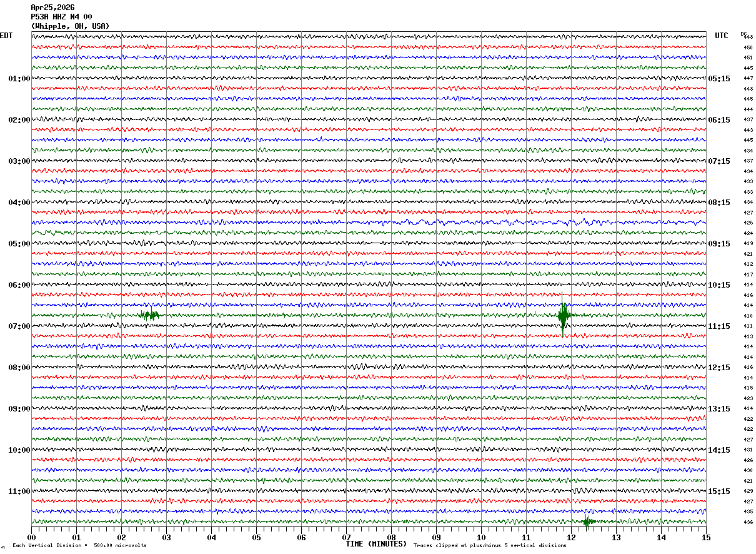Click the Traces clipped at plus/minus 5 note
Image resolution: width=756 pixels, height=554 pixels.
490,546
